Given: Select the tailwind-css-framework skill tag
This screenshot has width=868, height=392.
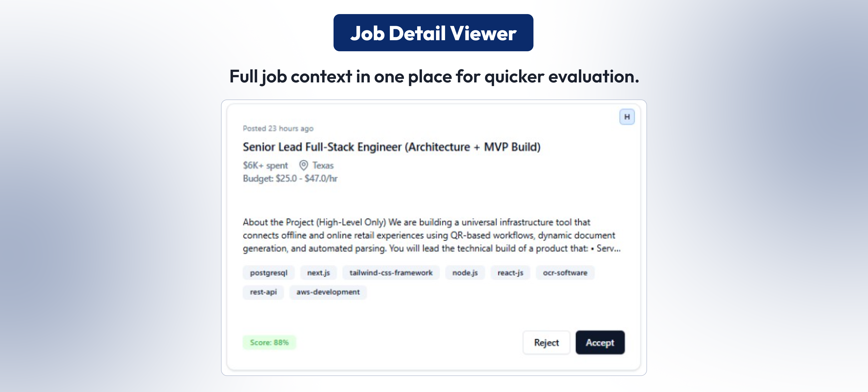Looking at the screenshot, I should click(x=391, y=273).
